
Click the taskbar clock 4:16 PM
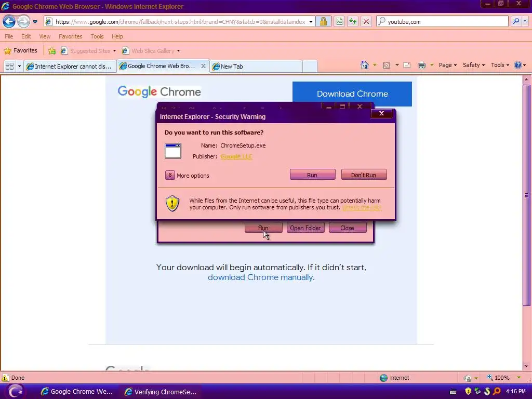pyautogui.click(x=516, y=391)
